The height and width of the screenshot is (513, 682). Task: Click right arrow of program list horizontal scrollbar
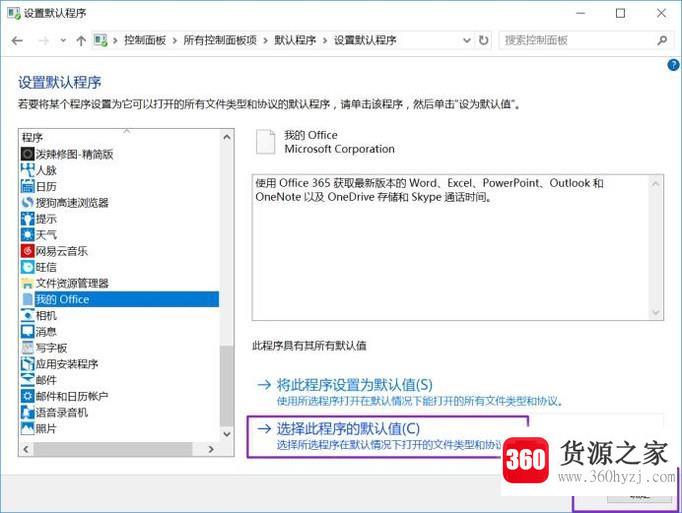click(x=211, y=449)
